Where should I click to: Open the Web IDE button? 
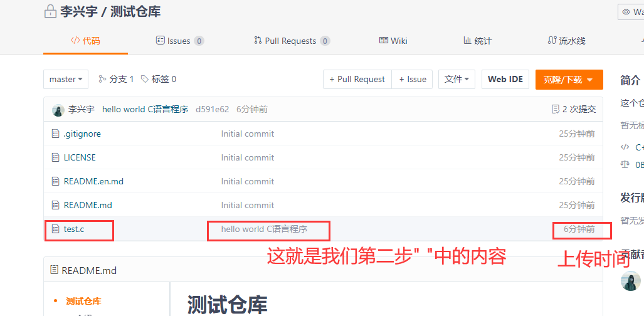pos(505,79)
